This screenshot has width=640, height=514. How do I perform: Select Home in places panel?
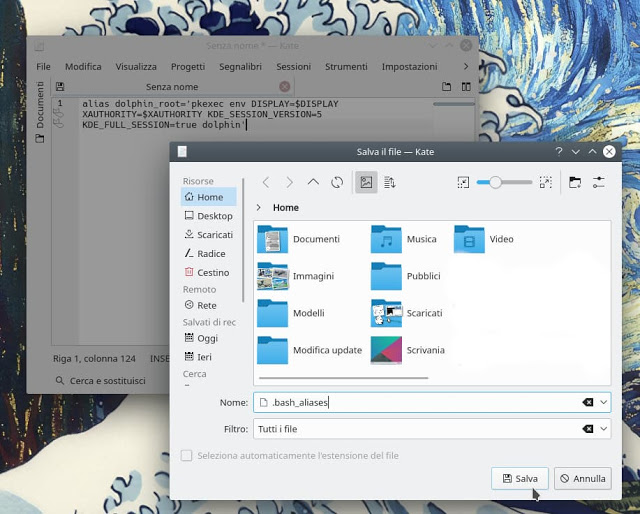tap(209, 197)
